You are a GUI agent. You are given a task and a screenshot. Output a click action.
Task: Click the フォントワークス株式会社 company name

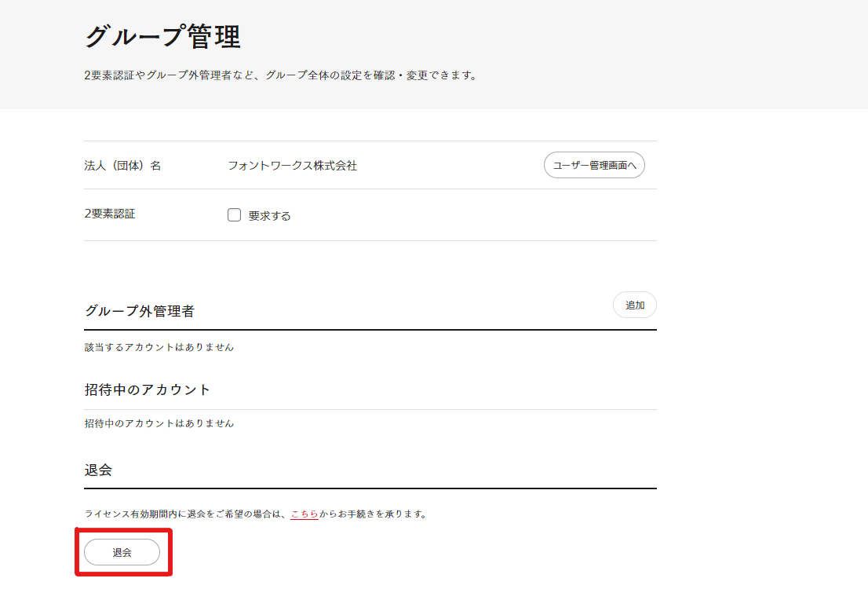click(x=292, y=166)
